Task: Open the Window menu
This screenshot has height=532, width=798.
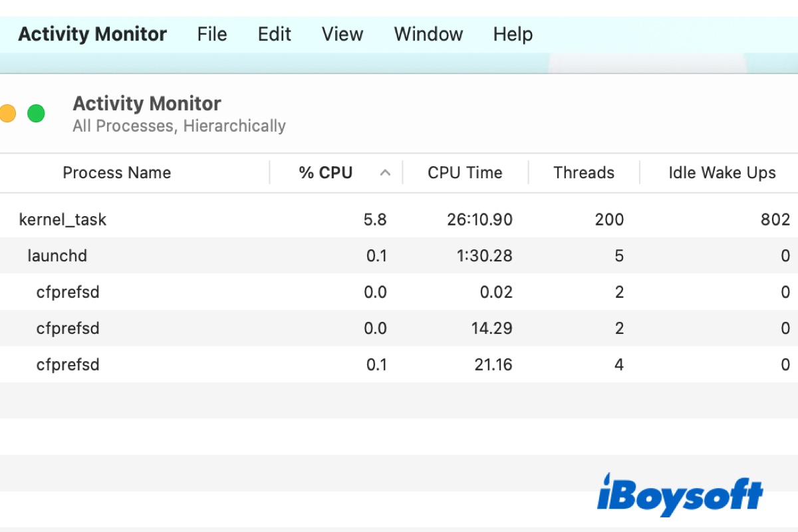Action: (428, 34)
